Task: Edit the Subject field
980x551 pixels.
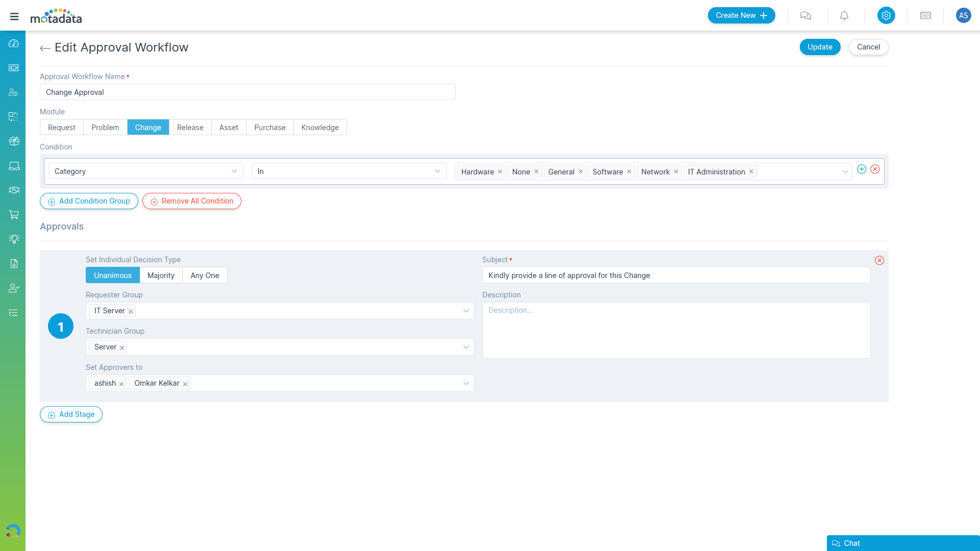Action: [x=676, y=275]
